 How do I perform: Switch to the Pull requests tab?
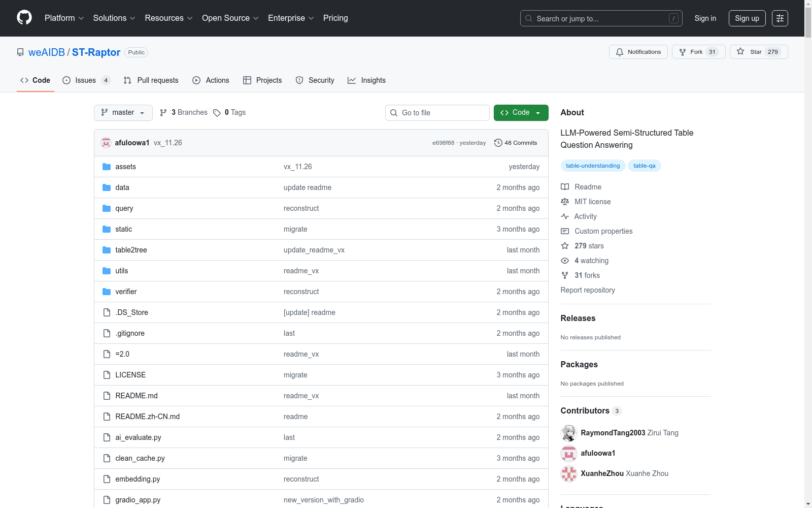pos(151,80)
